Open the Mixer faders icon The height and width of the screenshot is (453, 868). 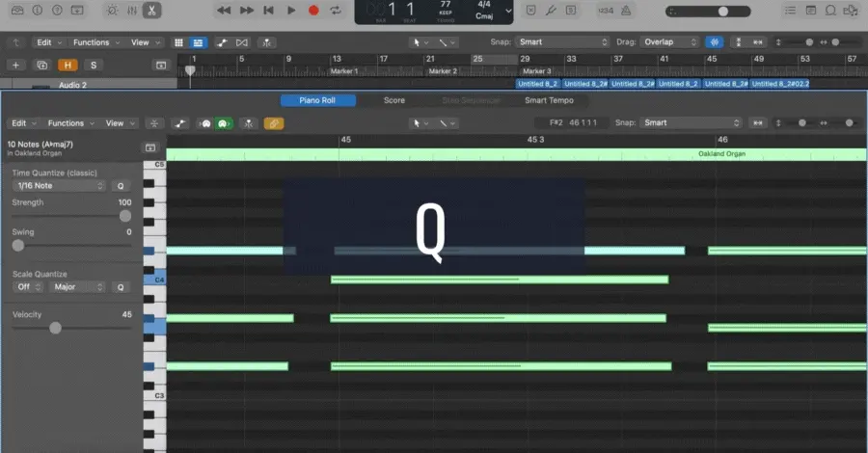click(132, 10)
